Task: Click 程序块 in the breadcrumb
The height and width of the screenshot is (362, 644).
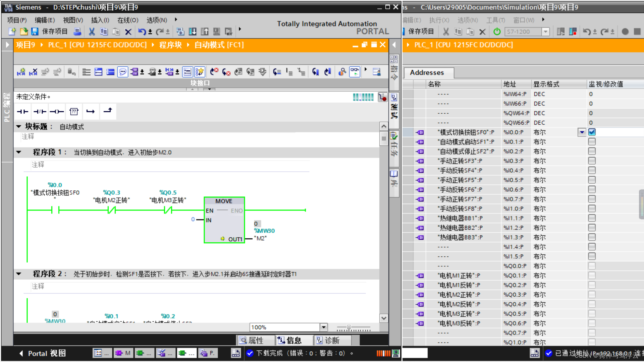Action: 170,45
